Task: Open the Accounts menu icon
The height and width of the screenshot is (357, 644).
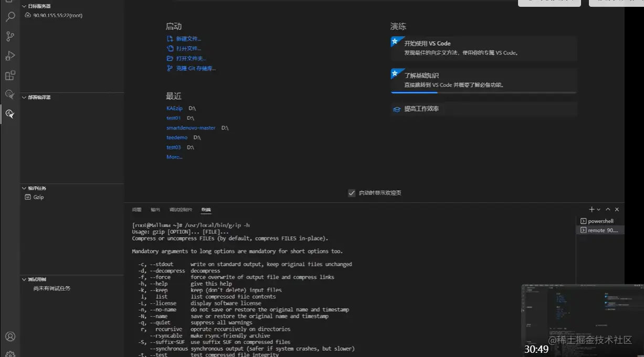Action: [10, 337]
